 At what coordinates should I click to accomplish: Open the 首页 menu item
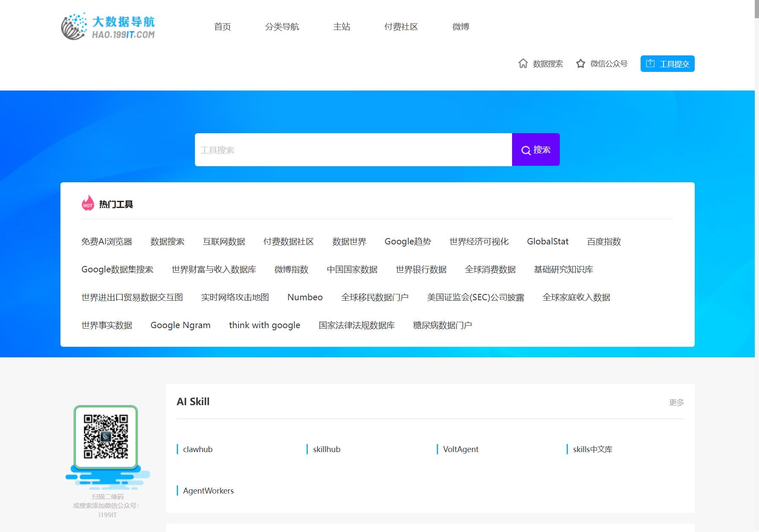coord(222,27)
